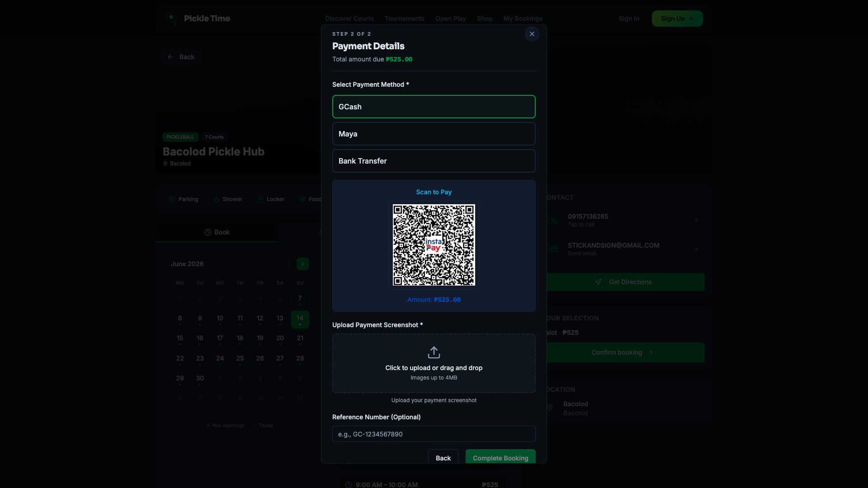868x488 pixels.
Task: Open the Tournaments page
Action: point(405,19)
